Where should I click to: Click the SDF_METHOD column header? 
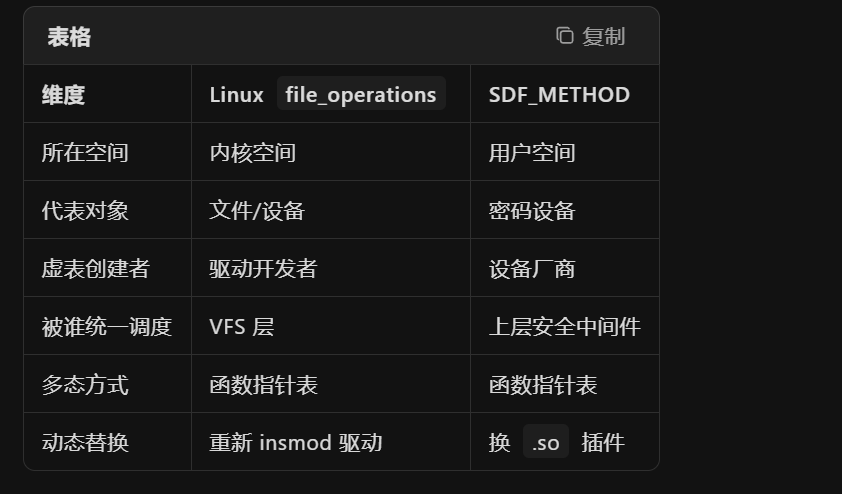point(559,95)
